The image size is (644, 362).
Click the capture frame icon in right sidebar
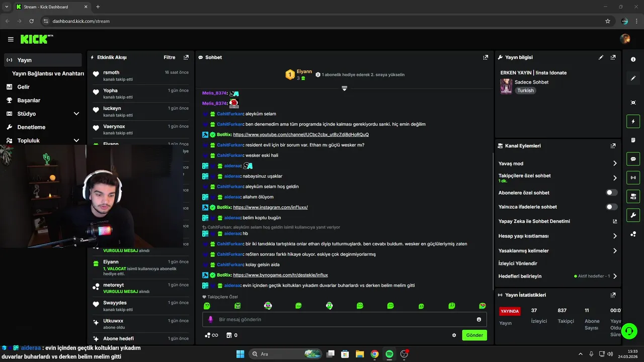(633, 103)
